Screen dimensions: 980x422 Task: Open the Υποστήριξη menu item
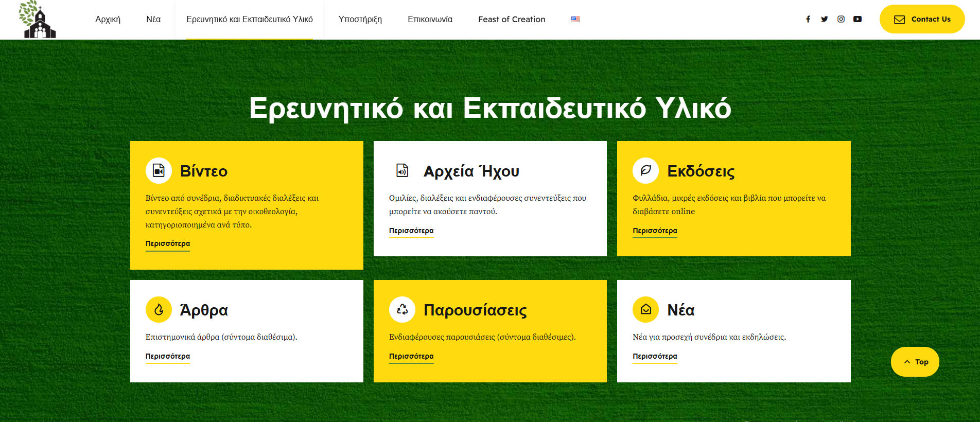click(360, 19)
